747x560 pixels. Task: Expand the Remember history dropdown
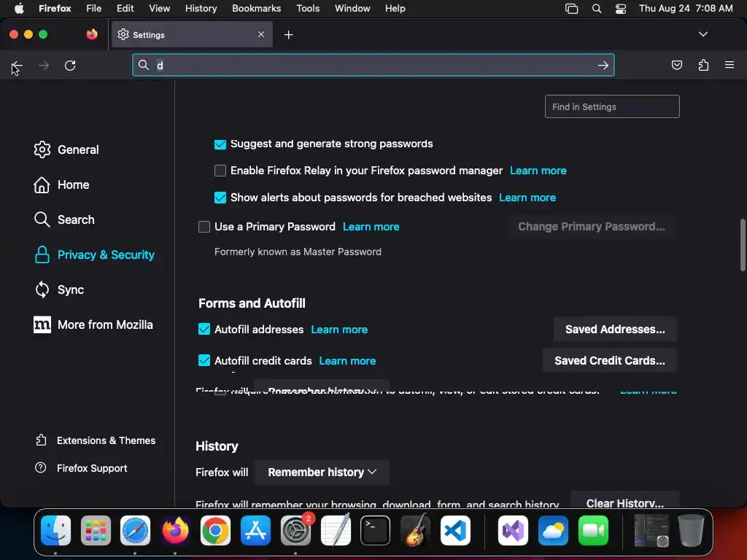pyautogui.click(x=322, y=472)
